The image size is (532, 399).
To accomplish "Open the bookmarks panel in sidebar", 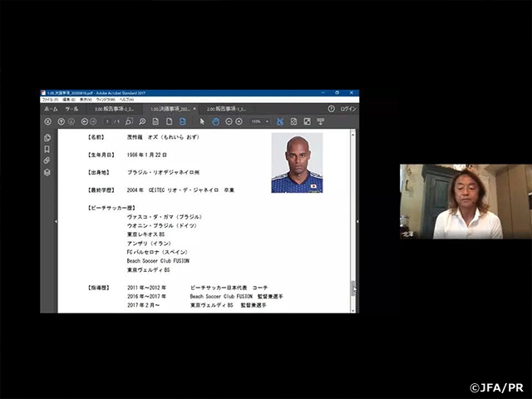I will [x=47, y=150].
